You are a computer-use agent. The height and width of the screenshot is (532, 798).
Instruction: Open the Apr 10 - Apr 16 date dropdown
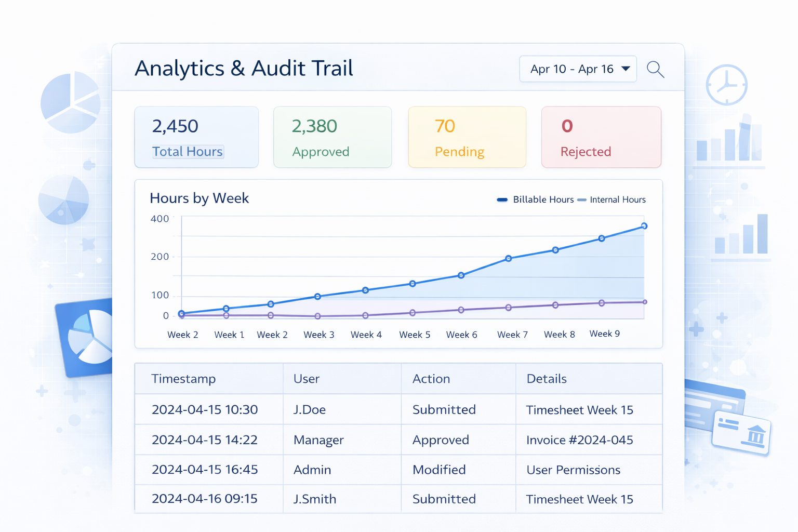point(571,69)
